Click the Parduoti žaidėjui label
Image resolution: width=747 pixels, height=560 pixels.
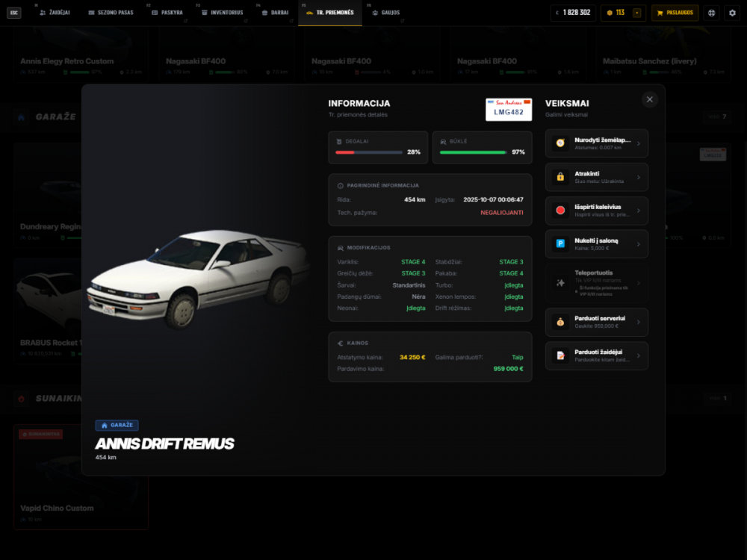pos(598,352)
